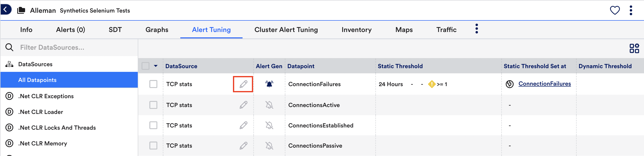Click D icon for .Net CLR Locks And Threads

click(9, 127)
